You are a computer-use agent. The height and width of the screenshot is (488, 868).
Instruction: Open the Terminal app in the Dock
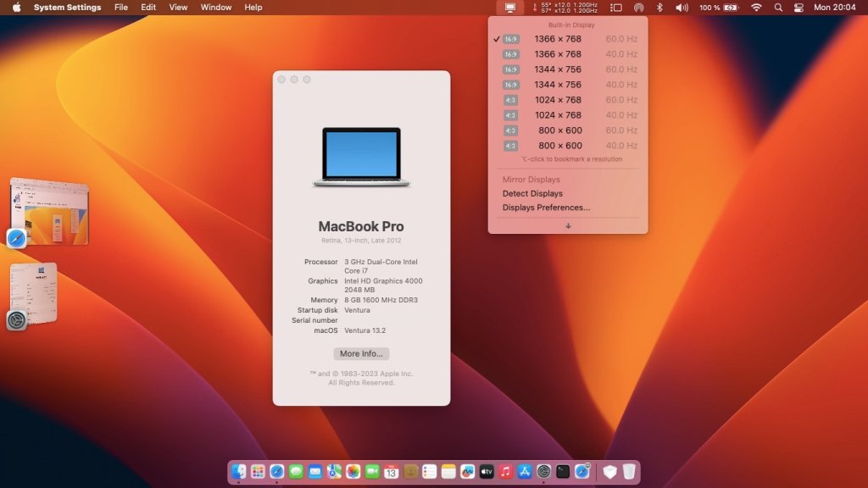pos(563,472)
